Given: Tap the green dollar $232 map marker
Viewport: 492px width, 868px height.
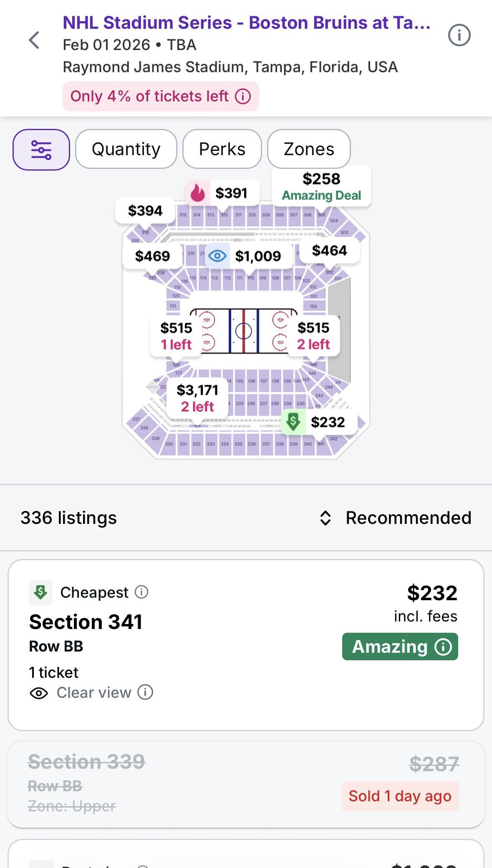Looking at the screenshot, I should 319,422.
